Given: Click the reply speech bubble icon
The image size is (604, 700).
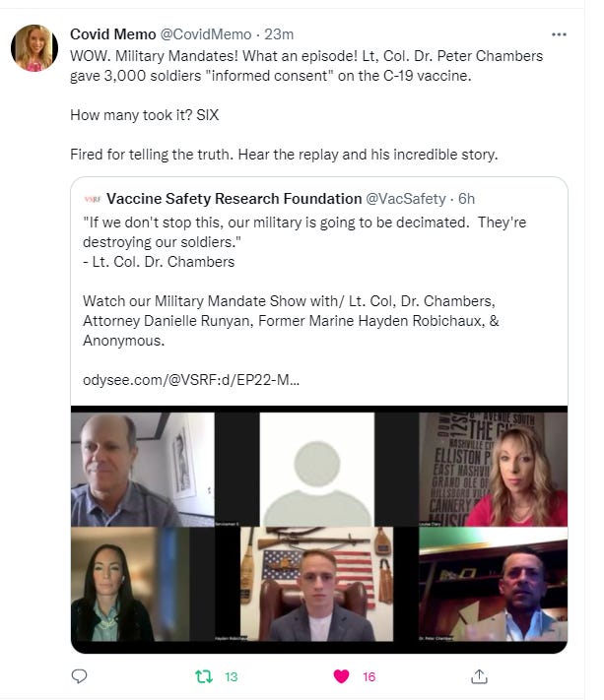Looking at the screenshot, I should (80, 676).
